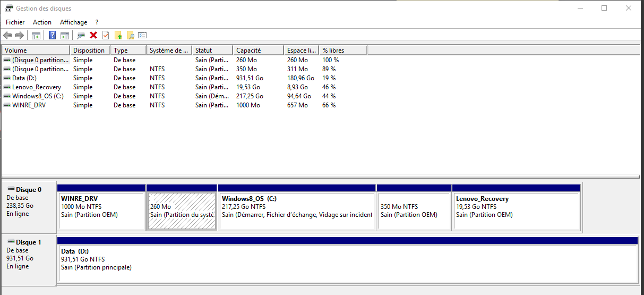Select the WINRE_DRV partition block on Disque 0
The height and width of the screenshot is (295, 644).
(101, 211)
